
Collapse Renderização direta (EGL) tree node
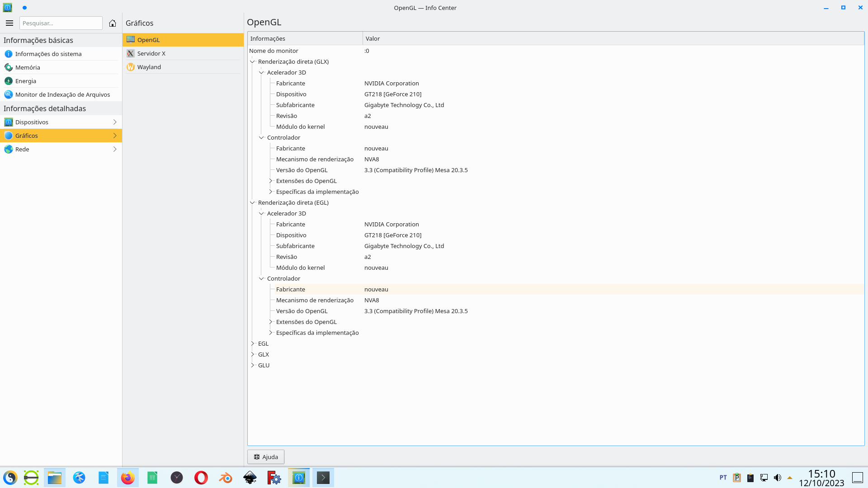pyautogui.click(x=253, y=202)
